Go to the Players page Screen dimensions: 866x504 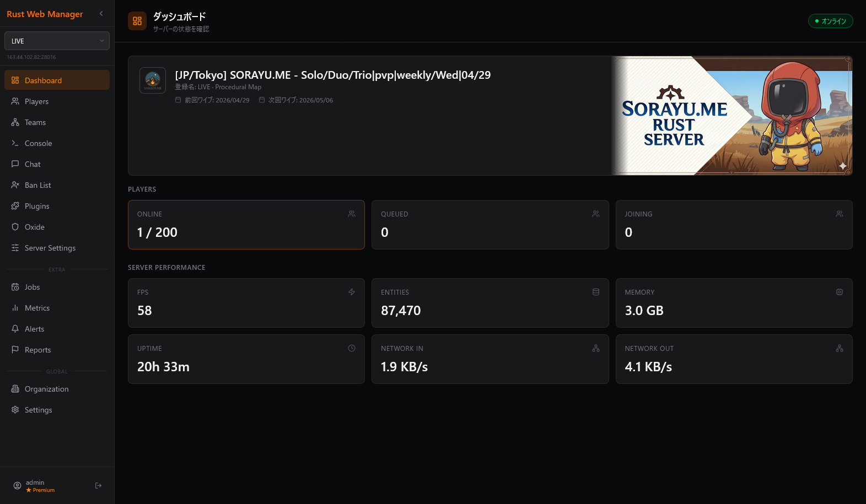coord(57,101)
